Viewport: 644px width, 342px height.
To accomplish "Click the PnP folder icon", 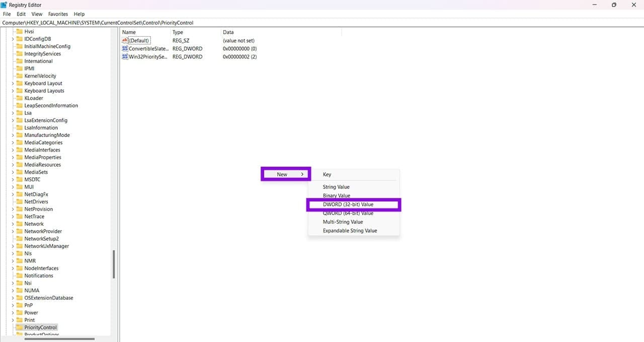I will [x=20, y=305].
